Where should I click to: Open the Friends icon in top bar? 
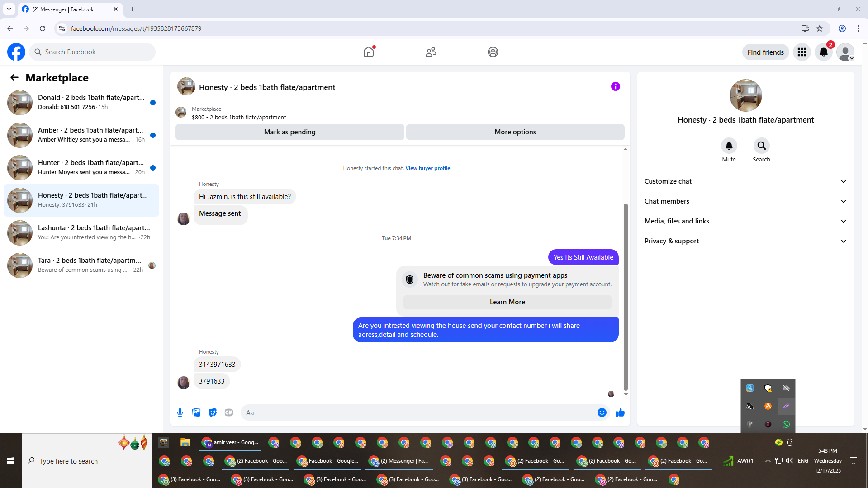[431, 52]
